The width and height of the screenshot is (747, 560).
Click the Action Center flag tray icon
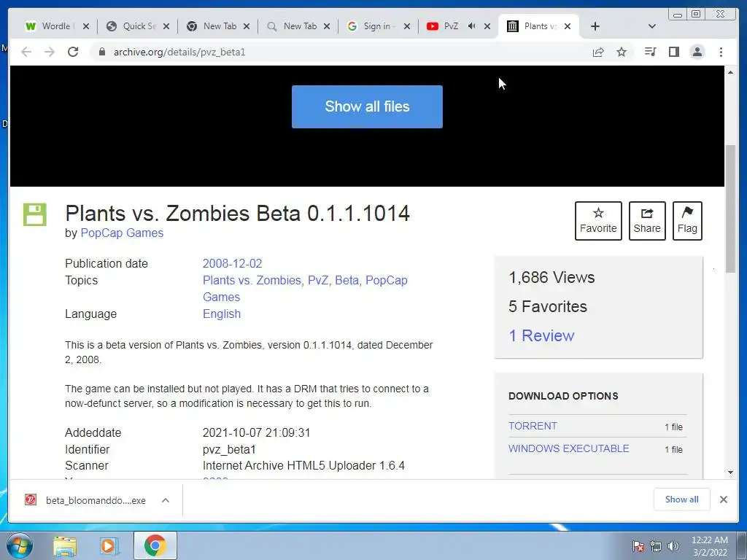click(x=638, y=546)
